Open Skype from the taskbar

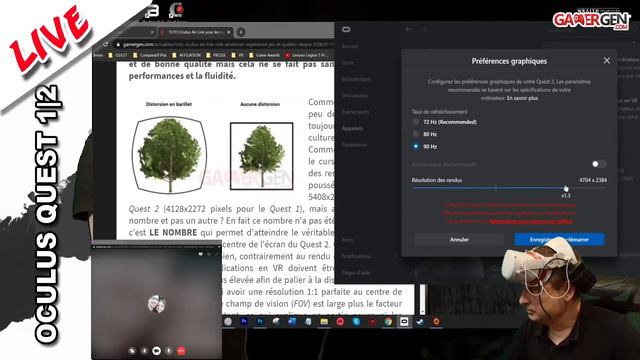(356, 322)
